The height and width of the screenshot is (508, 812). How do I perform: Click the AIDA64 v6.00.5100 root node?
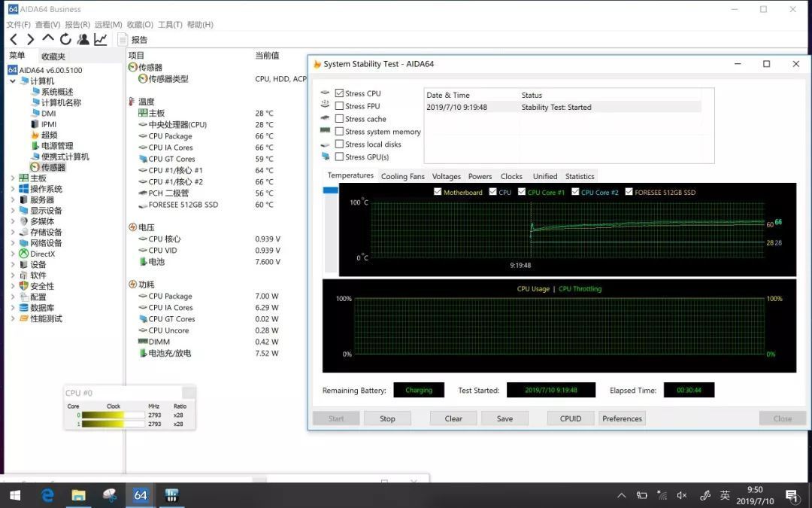[45, 70]
